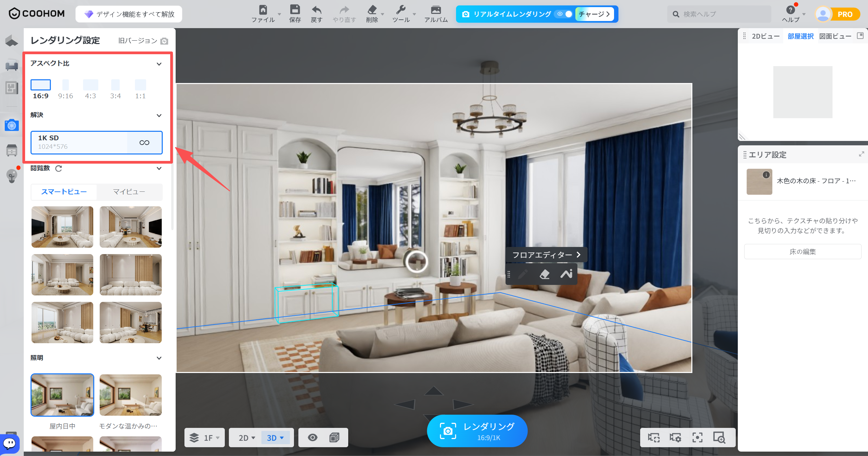Click the やり直す (Redo) arrow

(344, 9)
